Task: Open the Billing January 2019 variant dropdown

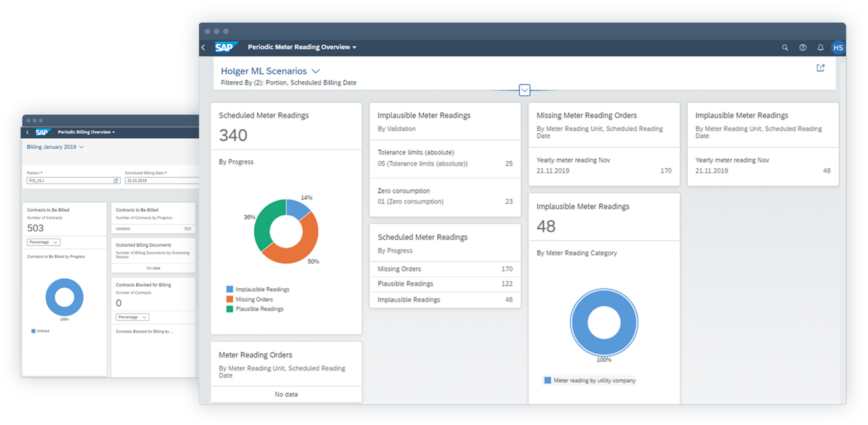Action: click(x=56, y=147)
